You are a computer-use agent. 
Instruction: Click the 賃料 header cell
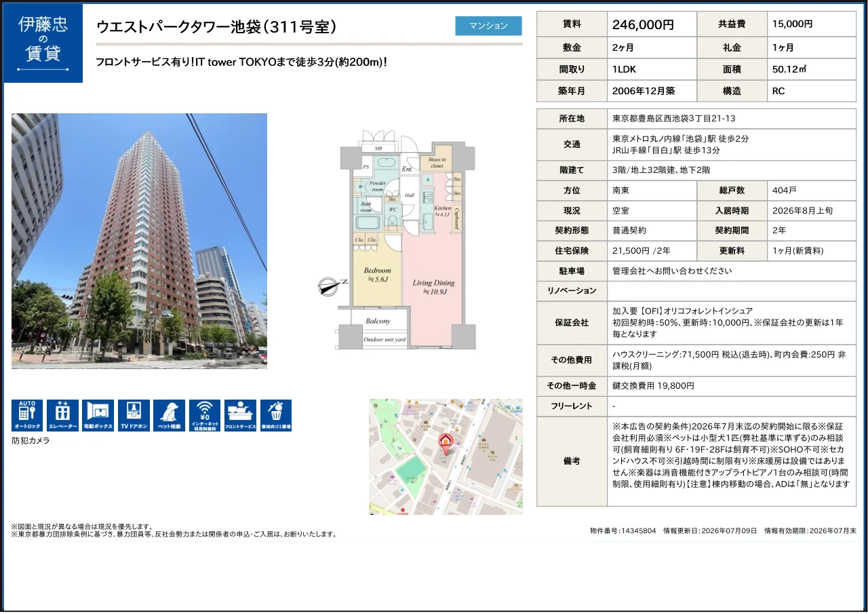[572, 24]
